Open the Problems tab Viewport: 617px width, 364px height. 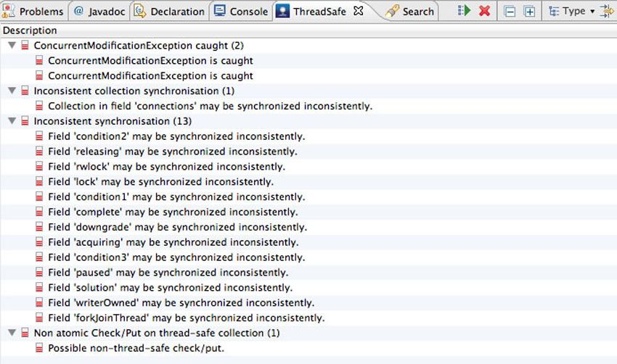click(33, 12)
